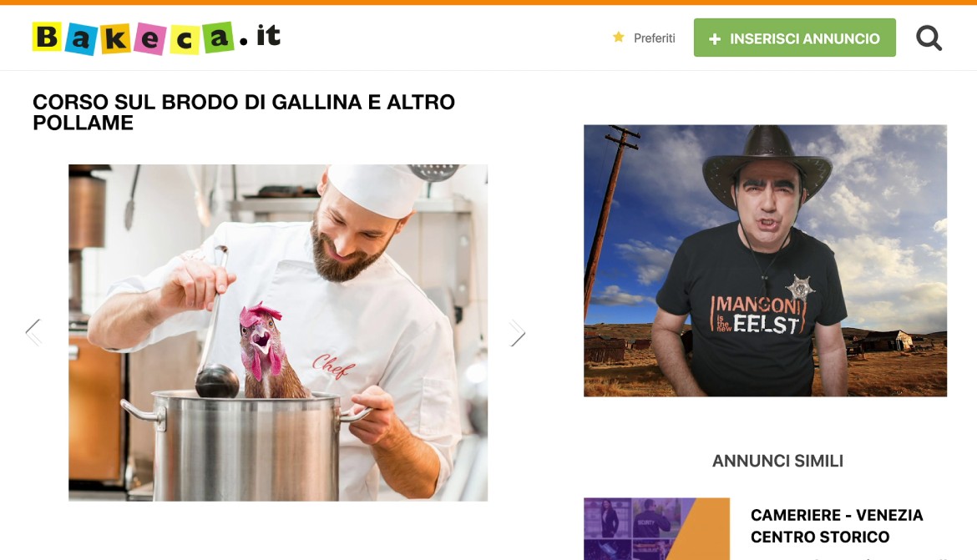The image size is (977, 560).
Task: Click the INSERISCI ANNUNCIO button
Action: pos(794,38)
